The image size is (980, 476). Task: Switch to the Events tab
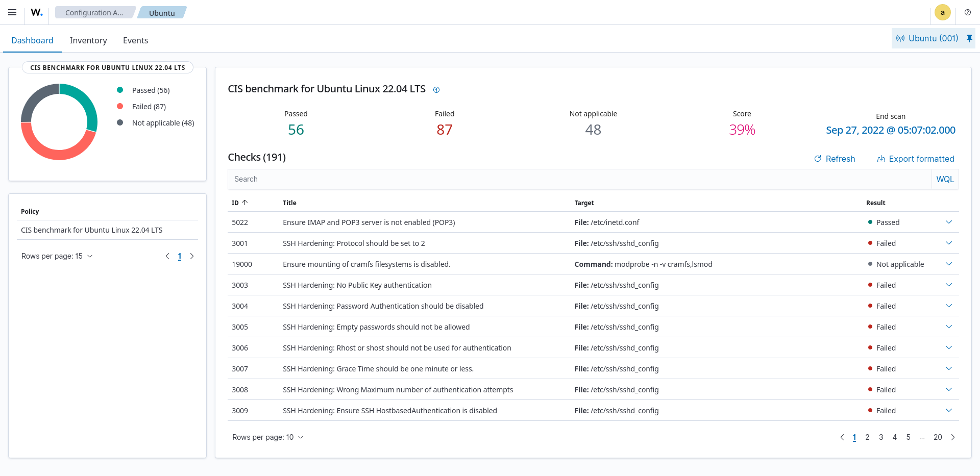(x=135, y=40)
